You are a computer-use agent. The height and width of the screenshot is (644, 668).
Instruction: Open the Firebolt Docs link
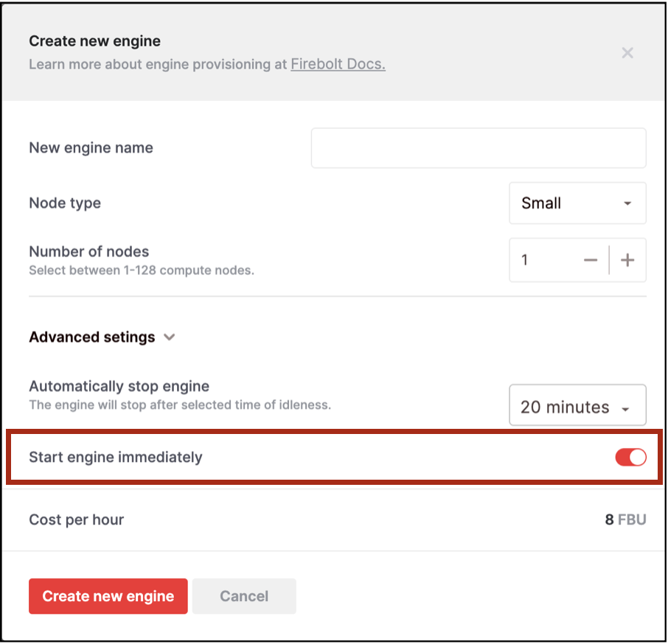click(x=338, y=64)
